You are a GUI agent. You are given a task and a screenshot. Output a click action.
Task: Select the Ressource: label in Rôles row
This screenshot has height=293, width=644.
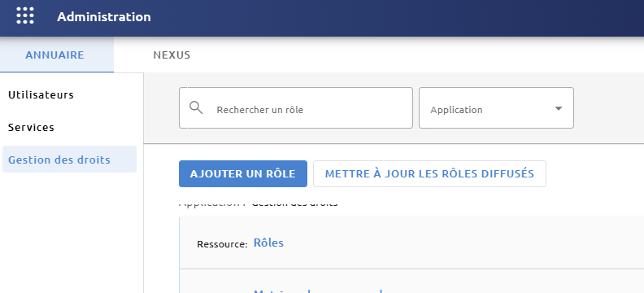(222, 244)
